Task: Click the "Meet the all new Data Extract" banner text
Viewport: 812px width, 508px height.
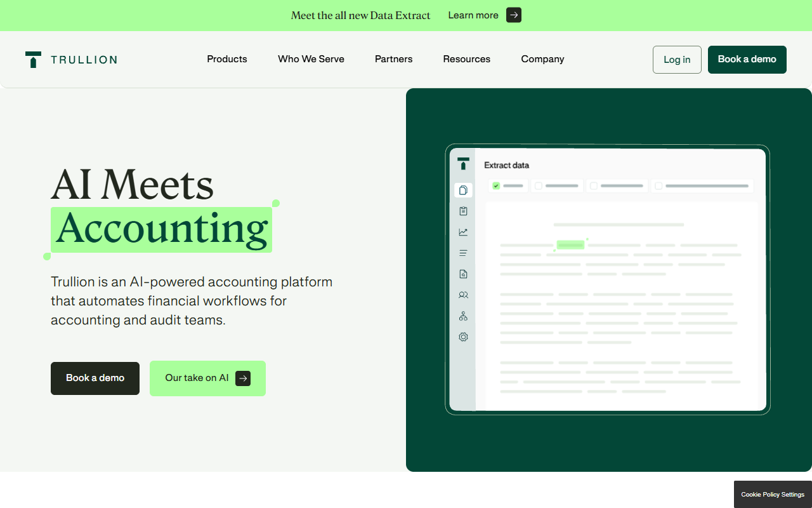Action: [x=360, y=15]
